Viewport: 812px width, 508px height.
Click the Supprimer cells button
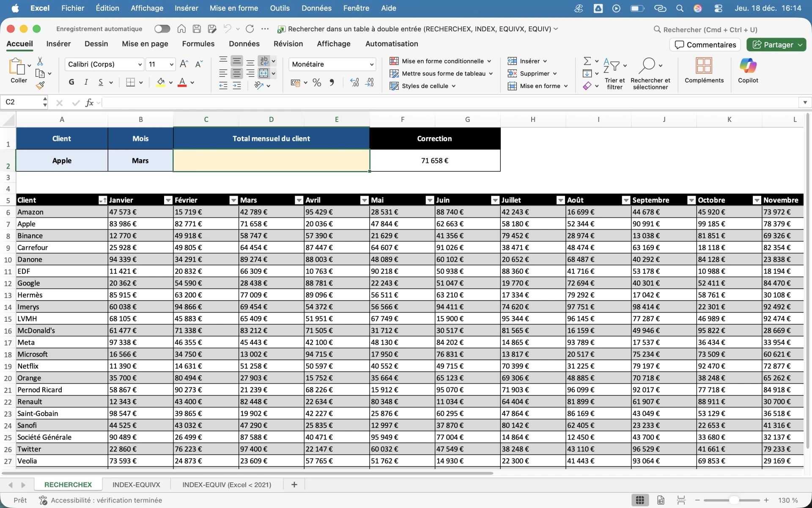[532, 74]
